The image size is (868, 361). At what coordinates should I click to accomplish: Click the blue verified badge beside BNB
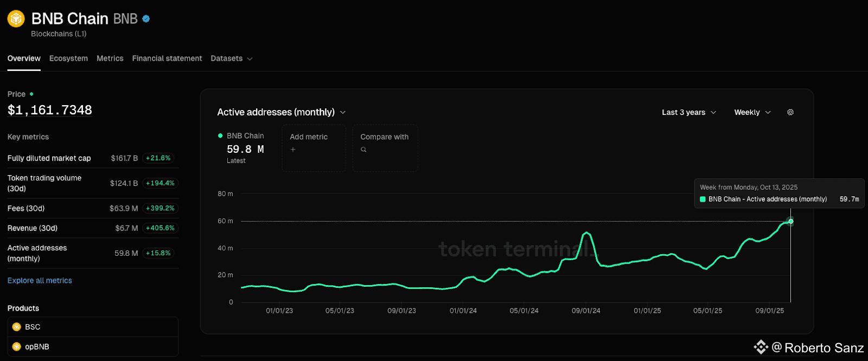coord(146,19)
